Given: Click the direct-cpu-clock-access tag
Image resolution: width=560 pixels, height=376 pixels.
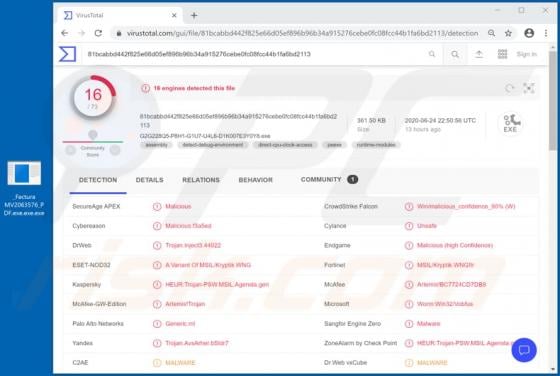Looking at the screenshot, I should 285,145.
